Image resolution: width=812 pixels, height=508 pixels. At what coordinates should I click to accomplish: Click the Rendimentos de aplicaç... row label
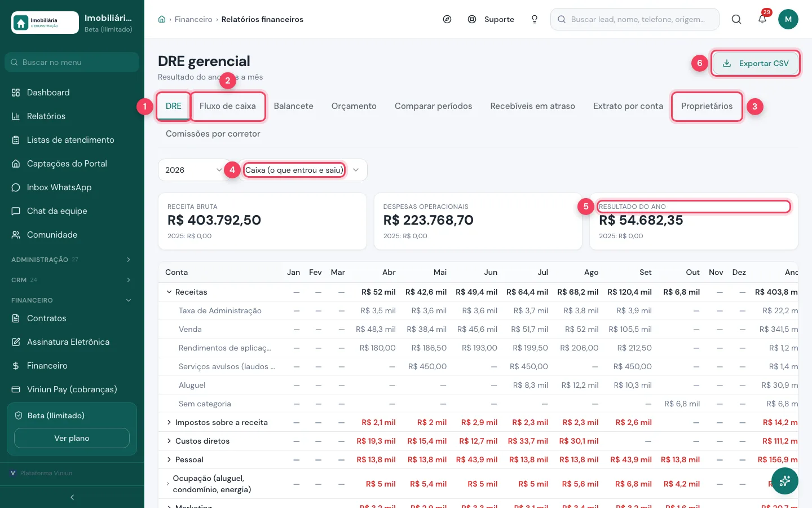tap(225, 348)
